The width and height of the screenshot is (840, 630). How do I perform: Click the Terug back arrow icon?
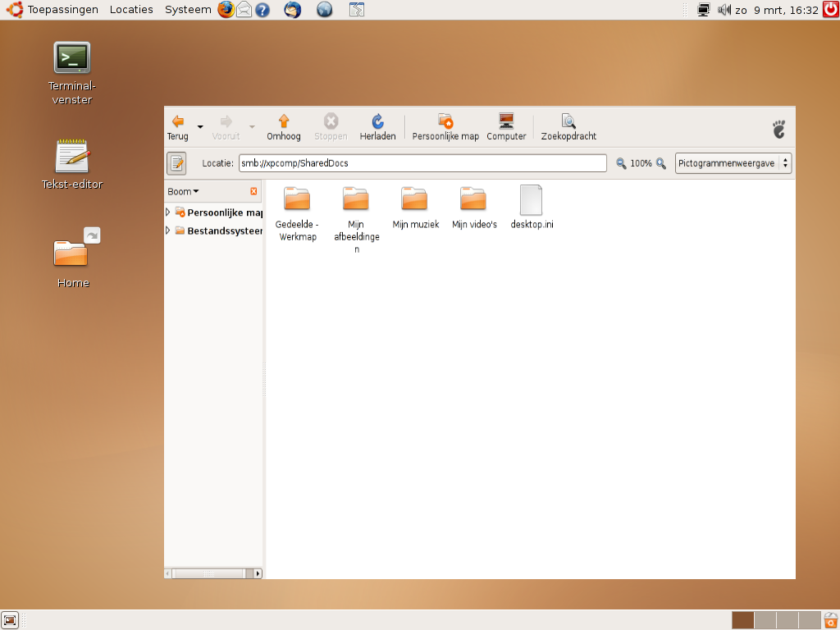point(177,122)
